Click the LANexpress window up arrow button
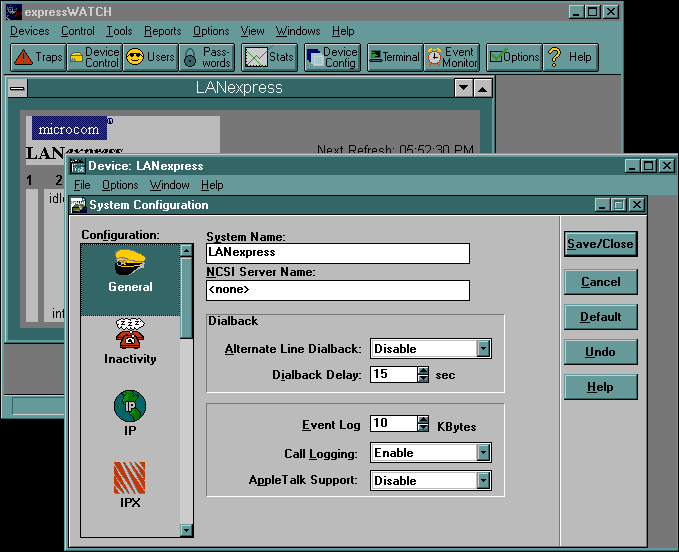Viewport: 679px width, 552px height. 483,88
